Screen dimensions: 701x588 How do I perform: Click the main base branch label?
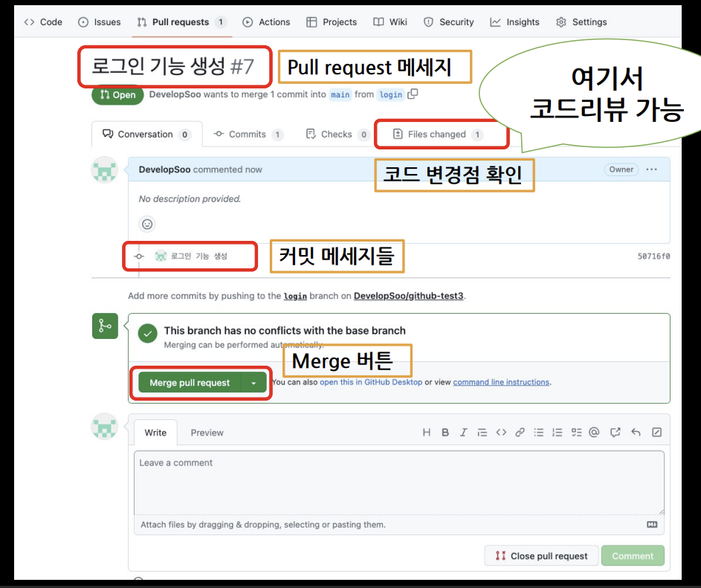(340, 94)
